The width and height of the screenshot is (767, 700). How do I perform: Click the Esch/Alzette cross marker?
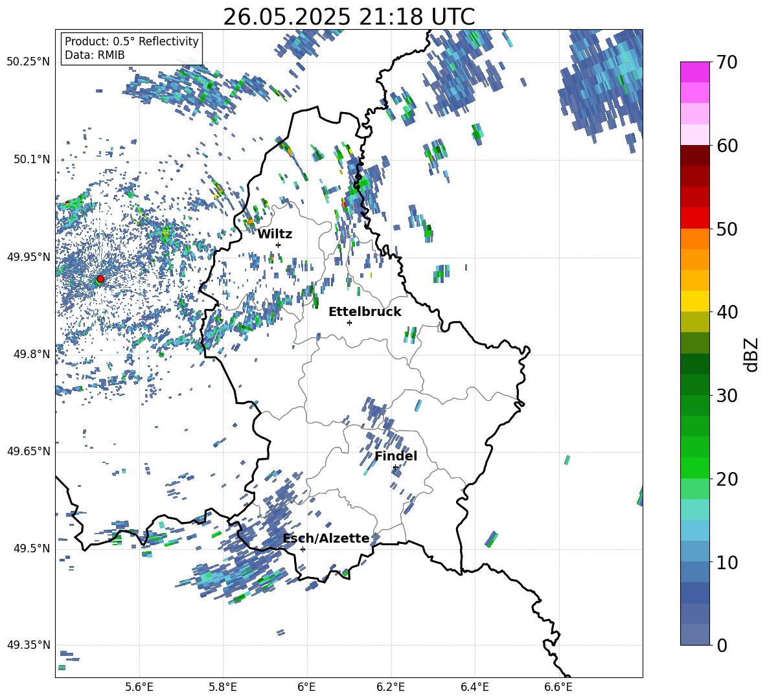(303, 549)
